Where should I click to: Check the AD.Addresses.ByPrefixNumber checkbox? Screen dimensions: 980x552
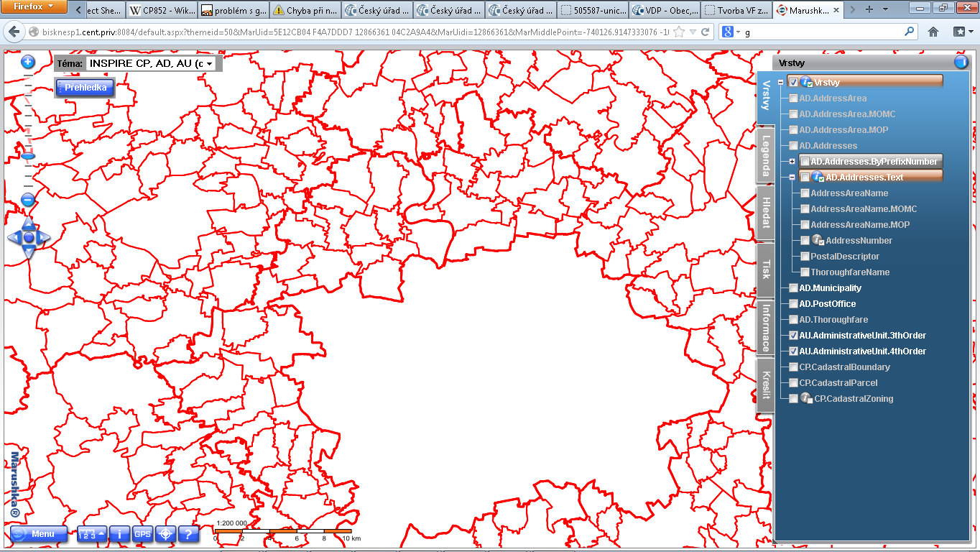coord(805,162)
